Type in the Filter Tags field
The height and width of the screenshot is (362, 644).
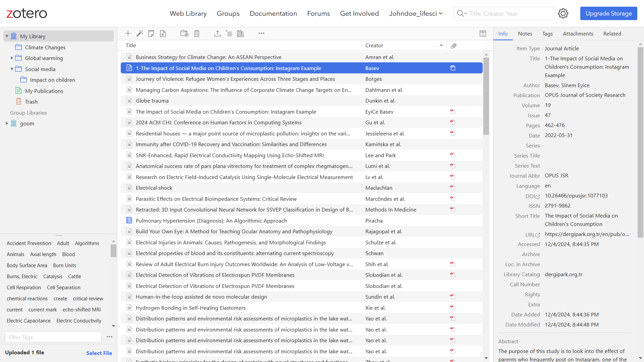pyautogui.click(x=53, y=337)
